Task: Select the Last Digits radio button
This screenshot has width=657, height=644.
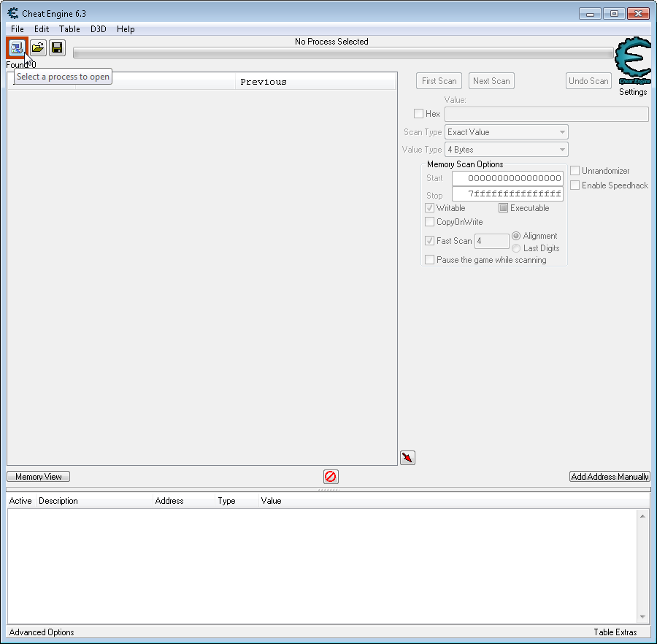Action: (516, 248)
